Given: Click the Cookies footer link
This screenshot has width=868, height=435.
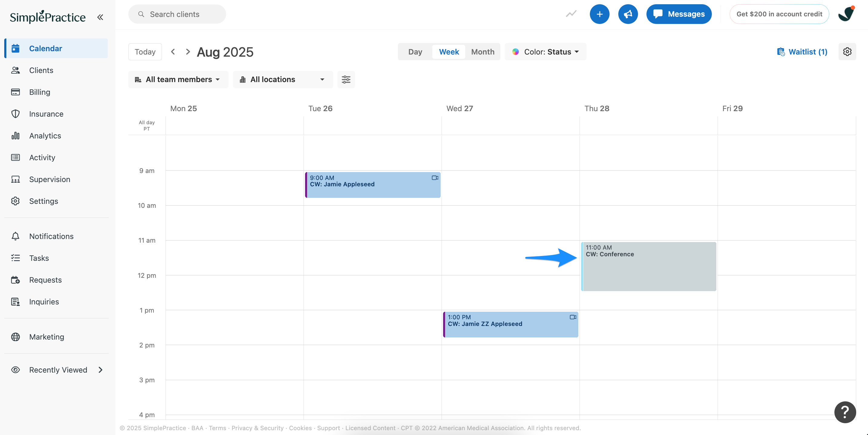Looking at the screenshot, I should point(300,428).
